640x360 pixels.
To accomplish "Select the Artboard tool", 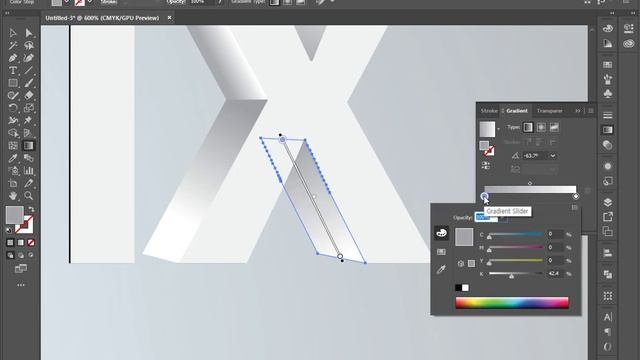I will pos(13,183).
